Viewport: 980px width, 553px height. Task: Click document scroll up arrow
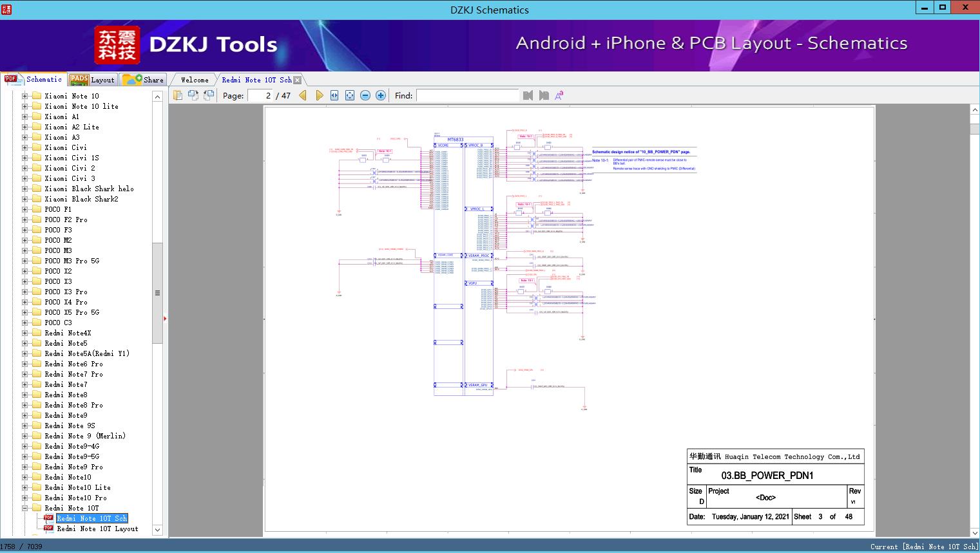975,111
